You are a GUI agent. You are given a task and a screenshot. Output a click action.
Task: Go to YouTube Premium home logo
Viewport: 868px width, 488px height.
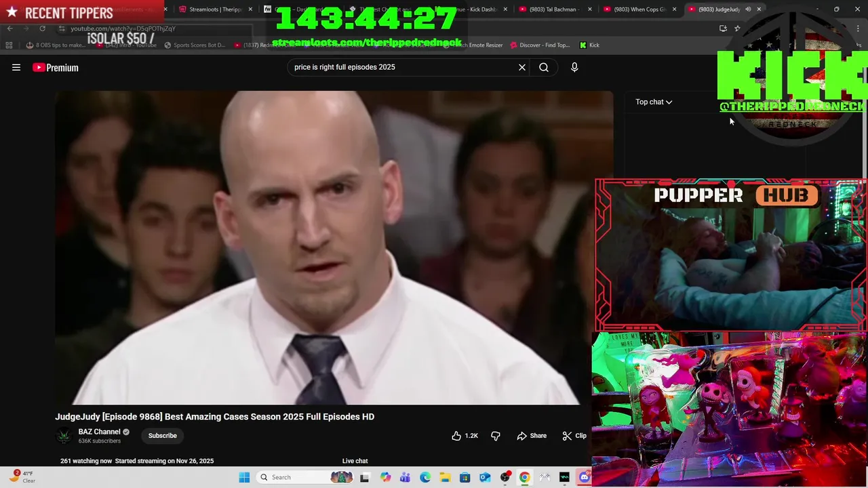[56, 67]
